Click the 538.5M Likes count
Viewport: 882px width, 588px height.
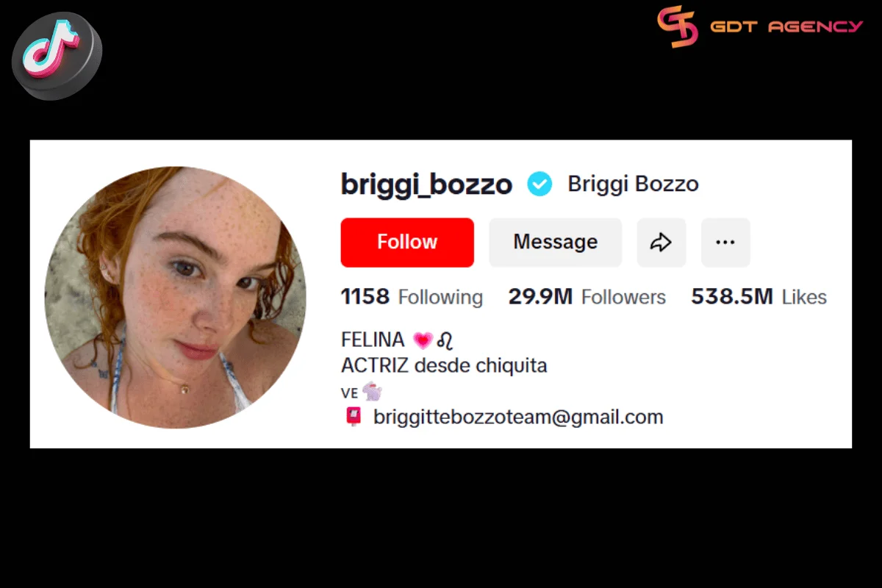(759, 297)
